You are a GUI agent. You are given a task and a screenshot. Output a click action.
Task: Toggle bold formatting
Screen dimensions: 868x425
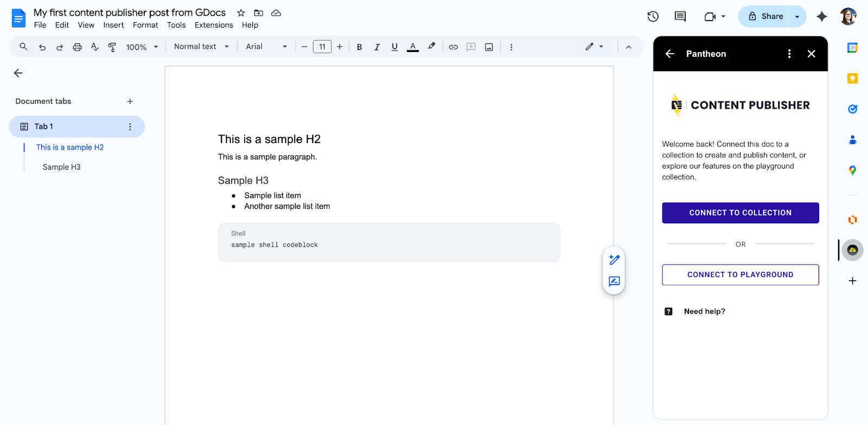[x=359, y=47]
